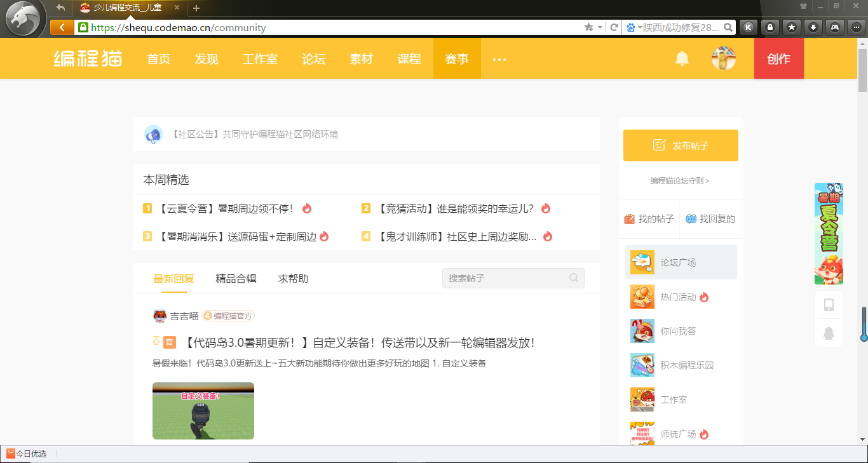Open 赛事 in the navigation bar

click(x=457, y=59)
